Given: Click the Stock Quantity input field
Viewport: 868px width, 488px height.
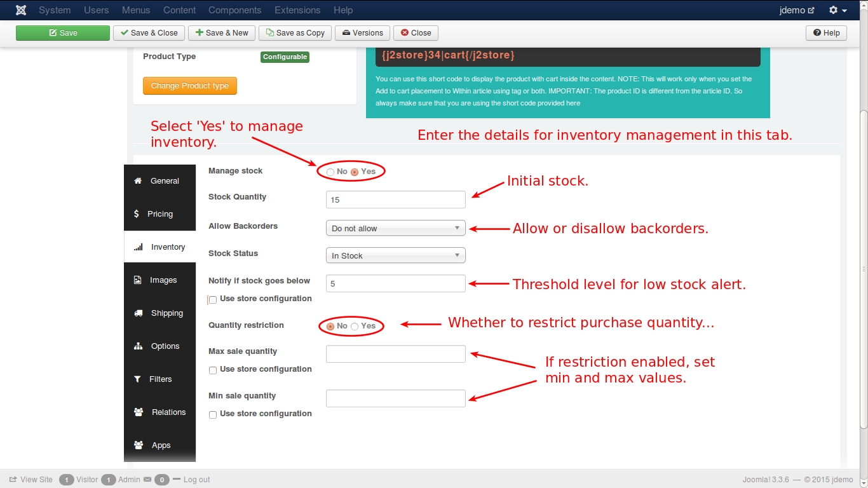Looking at the screenshot, I should pyautogui.click(x=395, y=200).
